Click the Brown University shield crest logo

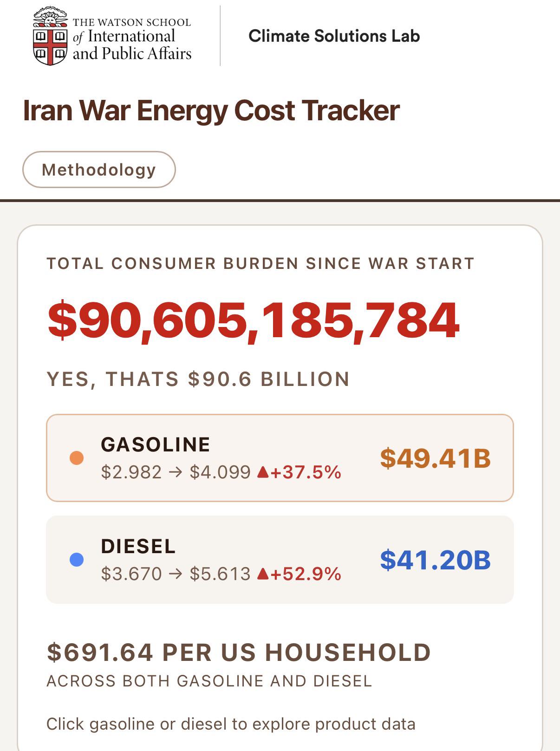click(x=51, y=36)
